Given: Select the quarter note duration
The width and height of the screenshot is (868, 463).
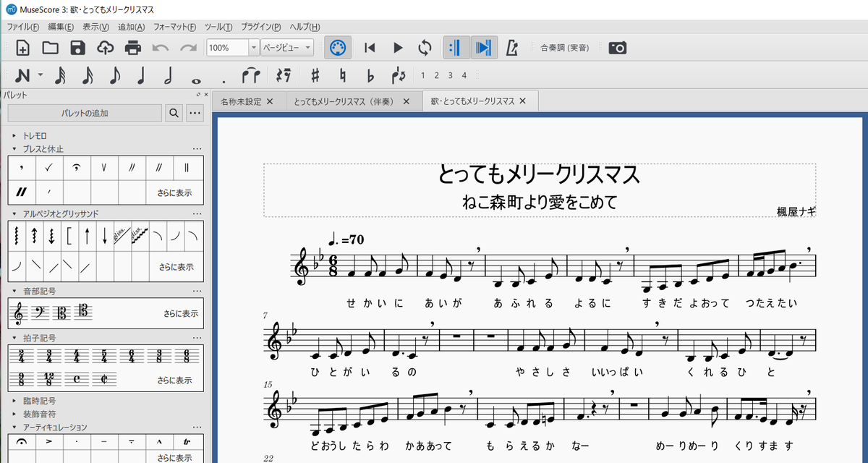Looking at the screenshot, I should [141, 75].
